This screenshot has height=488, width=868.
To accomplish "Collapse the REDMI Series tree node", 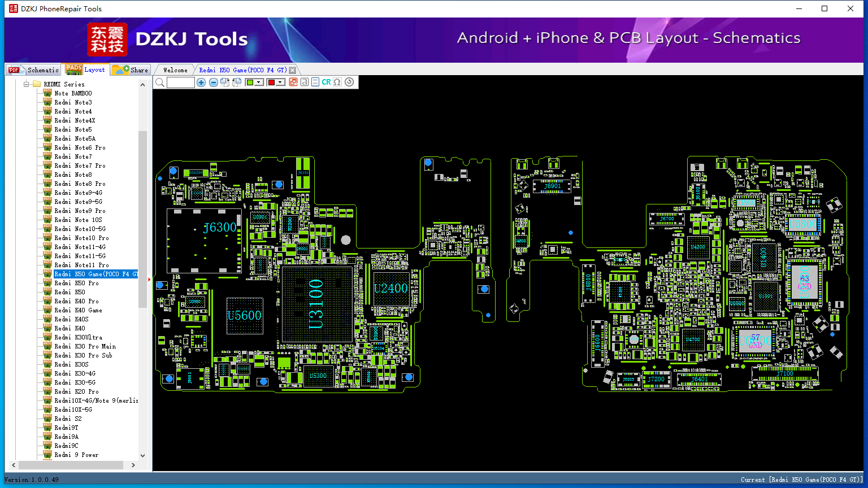I will [x=26, y=84].
